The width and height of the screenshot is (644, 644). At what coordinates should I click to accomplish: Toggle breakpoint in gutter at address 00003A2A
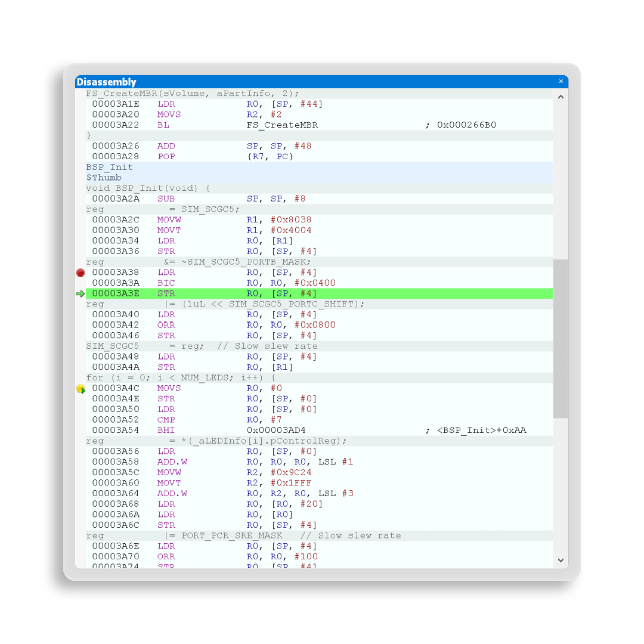click(x=80, y=199)
